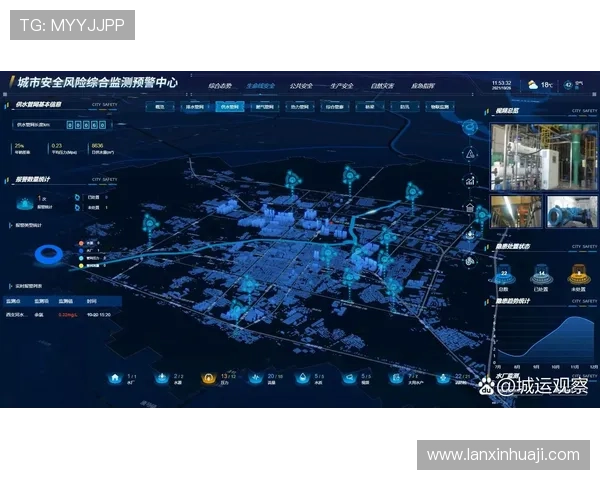The image size is (600, 480).
Task: Click the fan-shaped icon in map toolbar
Action: [x=470, y=261]
